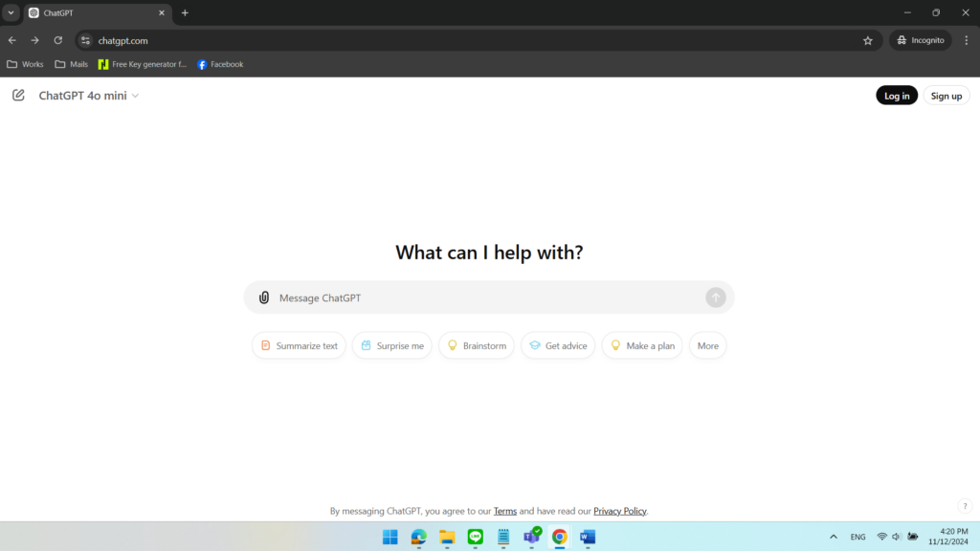Image resolution: width=980 pixels, height=551 pixels.
Task: Open the Privacy Policy link
Action: pos(619,510)
